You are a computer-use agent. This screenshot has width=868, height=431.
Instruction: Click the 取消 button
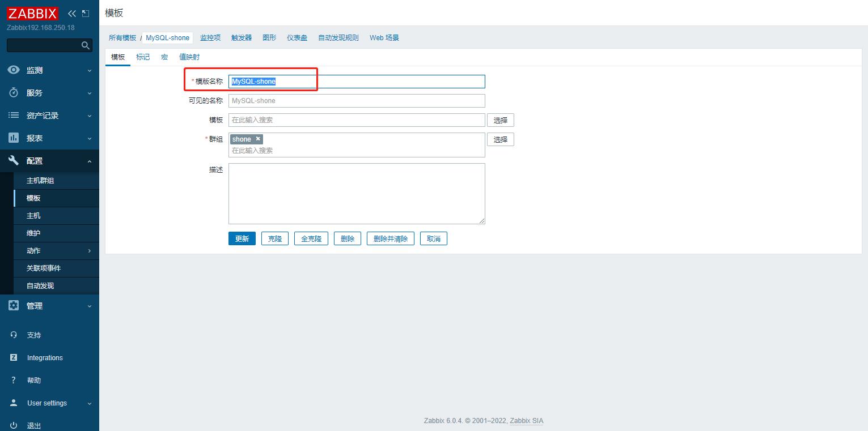[434, 238]
